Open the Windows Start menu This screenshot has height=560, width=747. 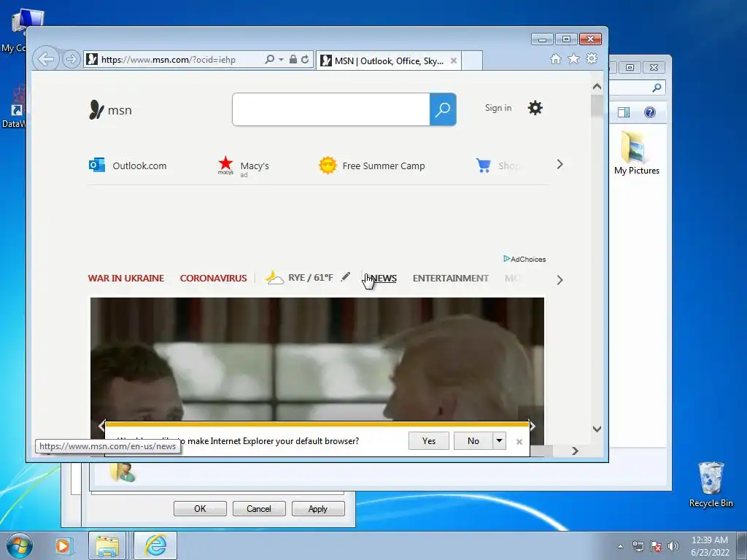20,545
